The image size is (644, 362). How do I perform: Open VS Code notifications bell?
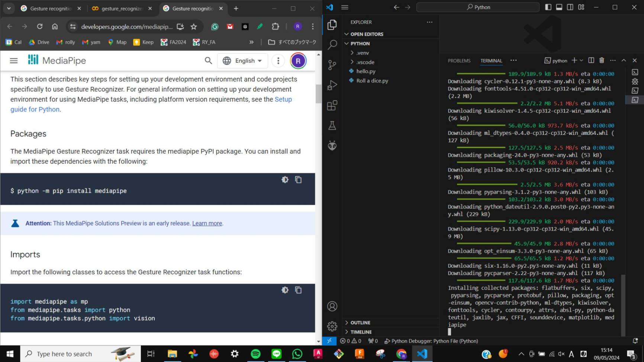point(635,341)
